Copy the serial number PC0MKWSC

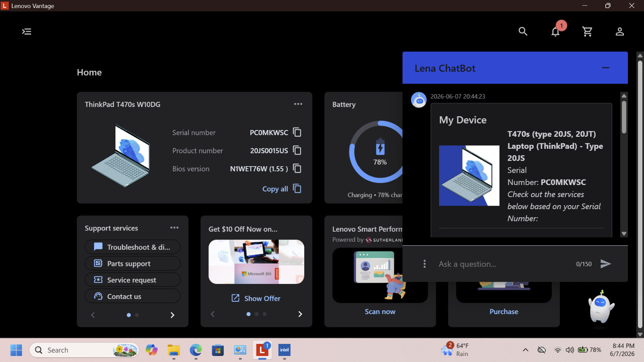click(297, 132)
